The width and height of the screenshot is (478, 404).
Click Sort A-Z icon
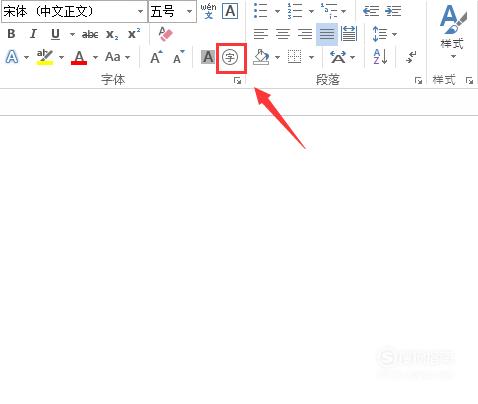point(380,57)
